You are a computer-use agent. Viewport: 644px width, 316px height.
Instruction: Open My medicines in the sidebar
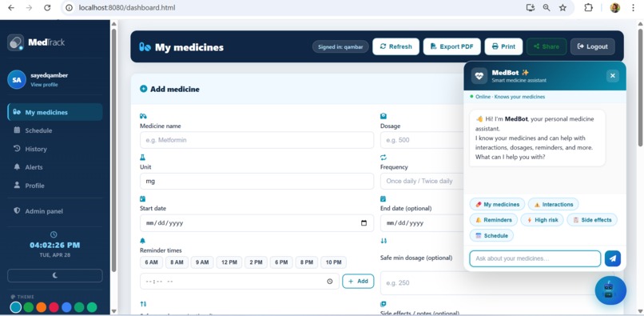point(55,112)
